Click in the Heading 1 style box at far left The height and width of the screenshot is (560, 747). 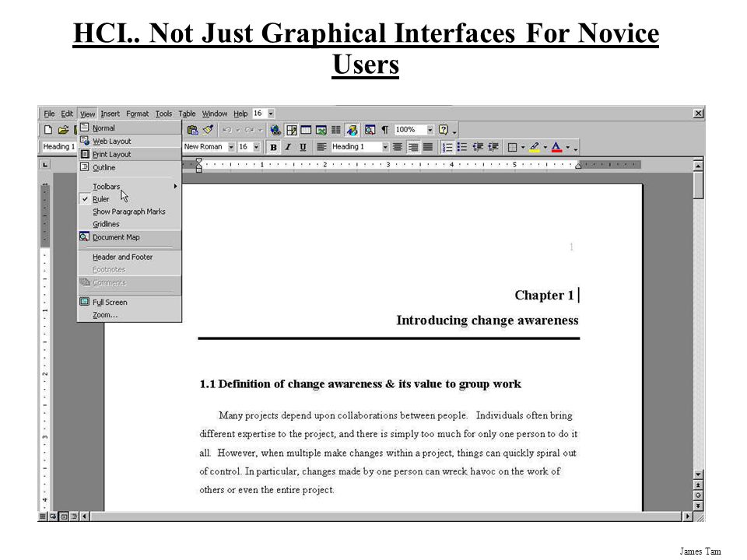[58, 147]
